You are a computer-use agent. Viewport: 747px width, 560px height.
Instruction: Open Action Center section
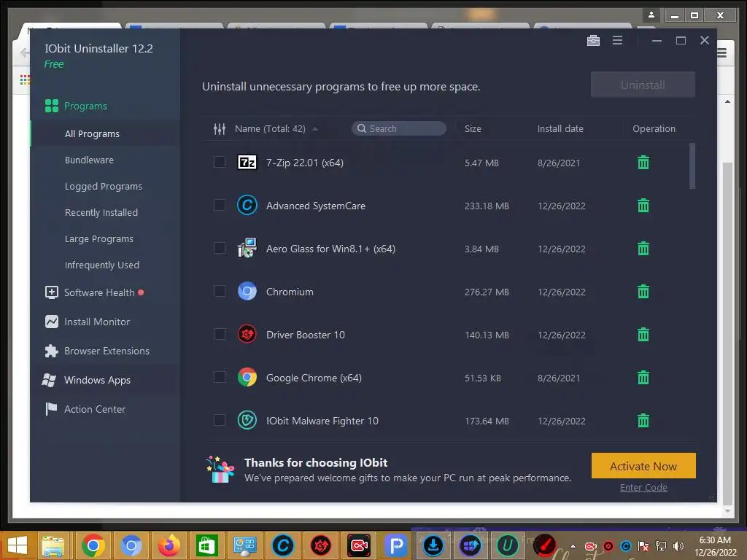pyautogui.click(x=95, y=409)
